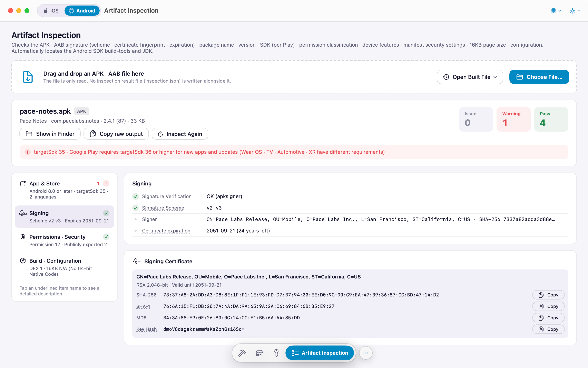Open the Build · Configuration section
This screenshot has height=368, width=588.
[x=64, y=267]
